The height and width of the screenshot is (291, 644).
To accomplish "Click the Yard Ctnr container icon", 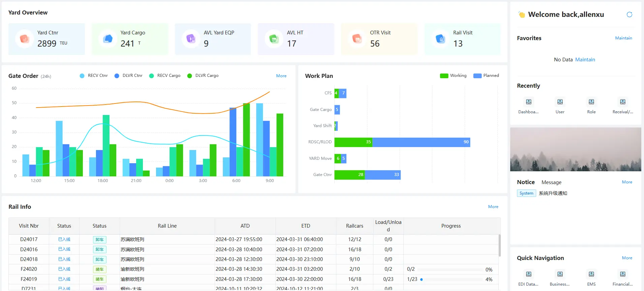I will (24, 39).
